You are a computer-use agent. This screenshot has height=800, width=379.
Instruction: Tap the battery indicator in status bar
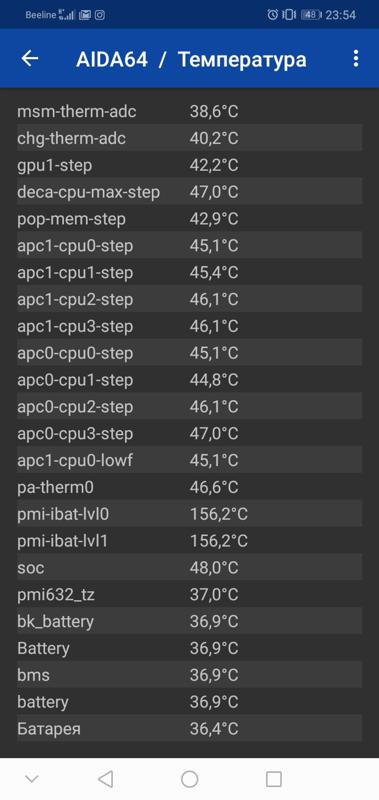(311, 15)
